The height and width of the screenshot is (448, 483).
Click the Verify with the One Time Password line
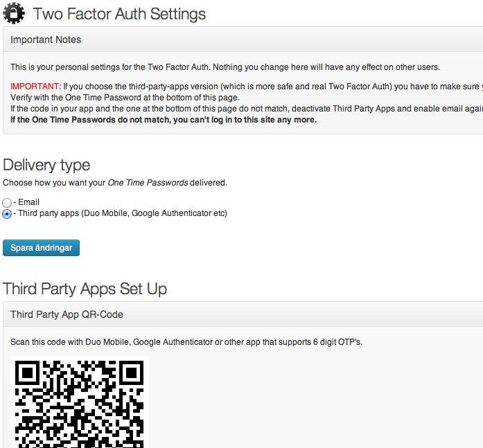pyautogui.click(x=125, y=98)
